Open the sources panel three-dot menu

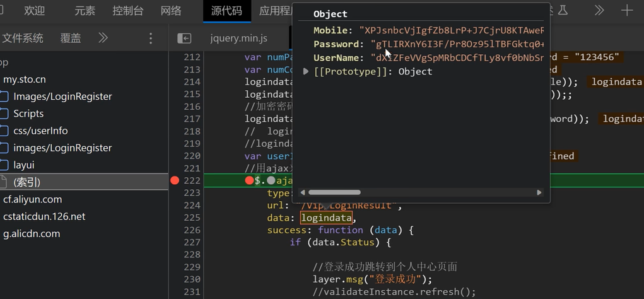(151, 38)
